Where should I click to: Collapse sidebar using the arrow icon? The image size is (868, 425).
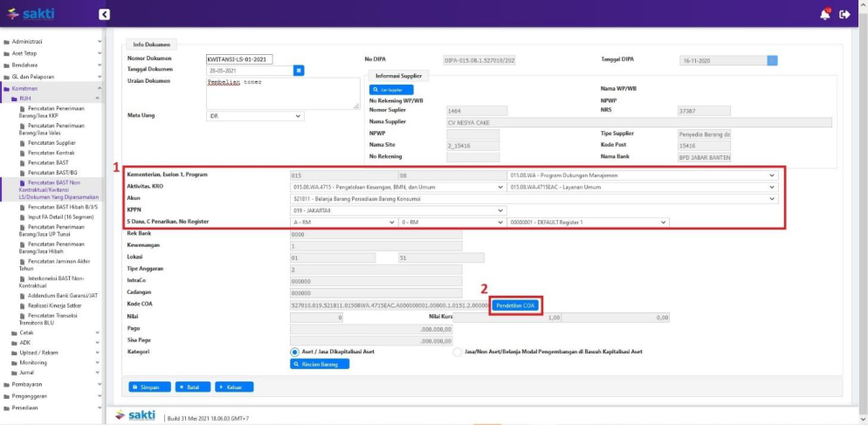pyautogui.click(x=105, y=14)
